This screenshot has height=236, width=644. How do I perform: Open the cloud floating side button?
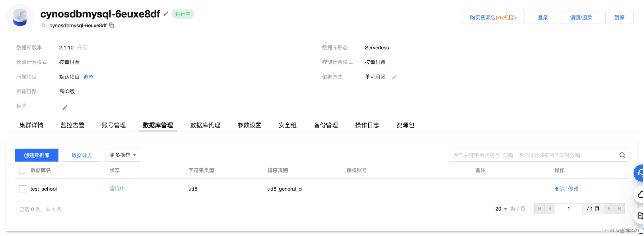point(639,194)
